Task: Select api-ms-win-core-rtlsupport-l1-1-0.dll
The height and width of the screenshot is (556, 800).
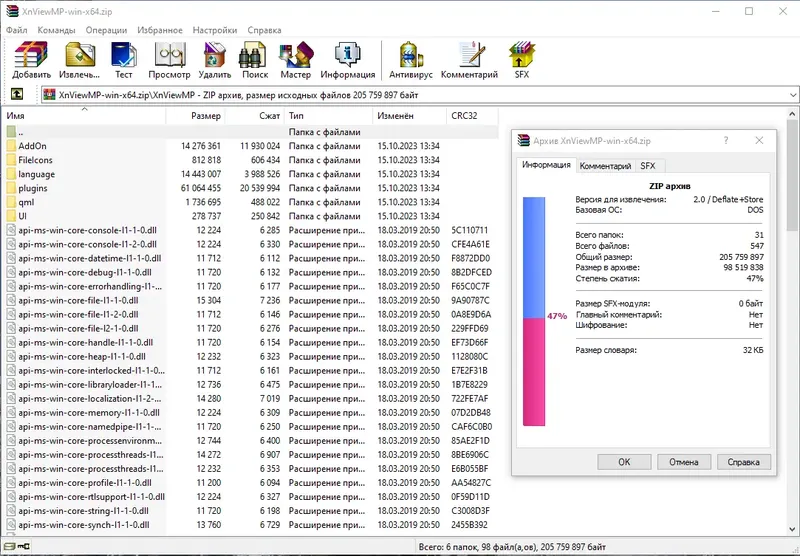Action: click(x=250, y=496)
